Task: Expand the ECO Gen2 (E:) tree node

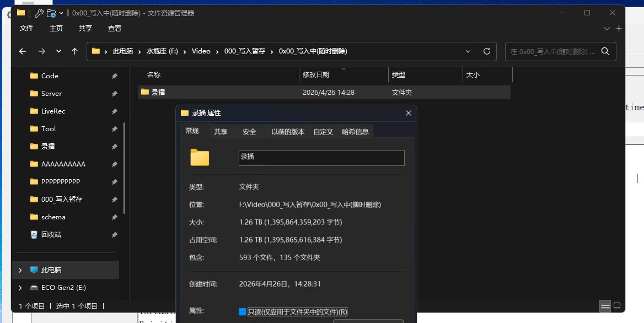Action: [20, 288]
